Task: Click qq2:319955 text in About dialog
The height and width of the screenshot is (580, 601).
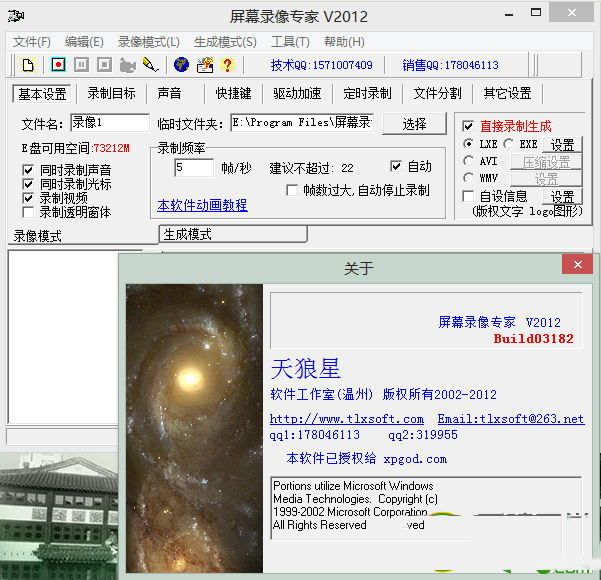Action: tap(423, 435)
